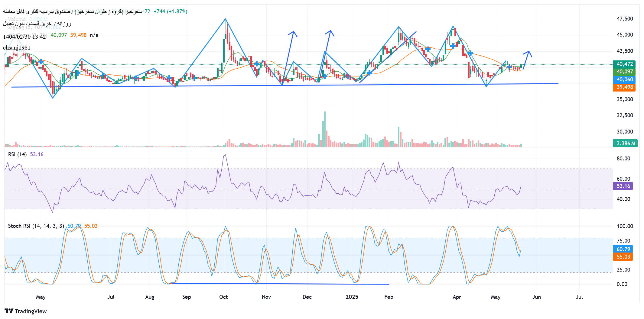The width and height of the screenshot is (644, 319).
Task: Open the RSI (14) indicator legend
Action: [x=17, y=154]
